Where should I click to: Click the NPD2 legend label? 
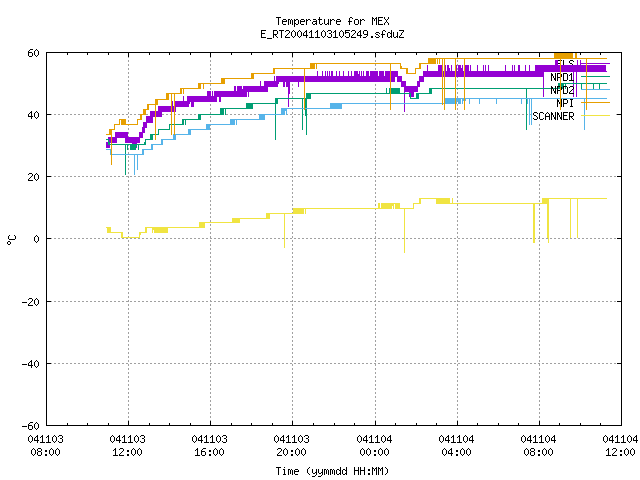[562, 90]
